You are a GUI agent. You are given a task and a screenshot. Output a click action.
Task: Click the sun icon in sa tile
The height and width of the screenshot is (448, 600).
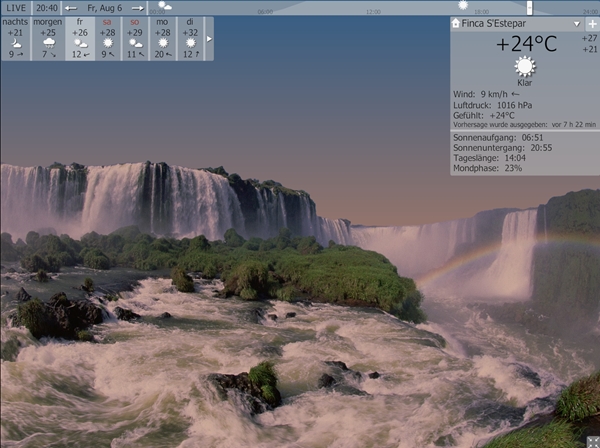tap(108, 43)
